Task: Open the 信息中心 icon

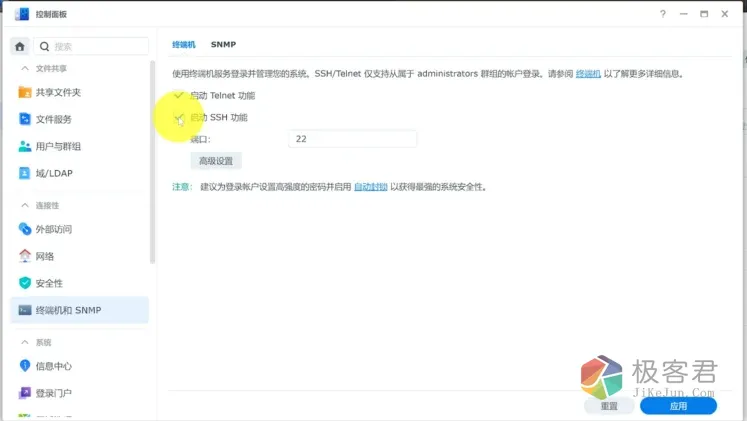Action: [x=25, y=366]
